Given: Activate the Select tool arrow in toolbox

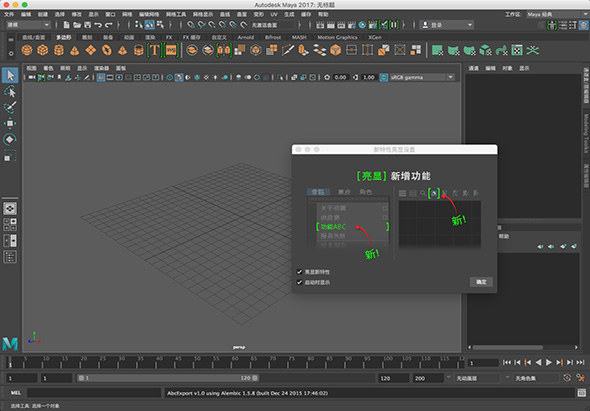Looking at the screenshot, I should (x=10, y=75).
